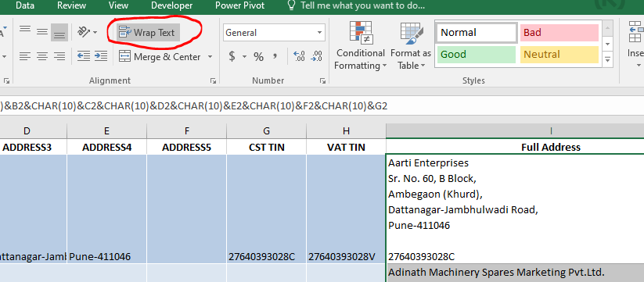Open the Conditional Formatting menu
This screenshot has width=644, height=282.
click(360, 45)
